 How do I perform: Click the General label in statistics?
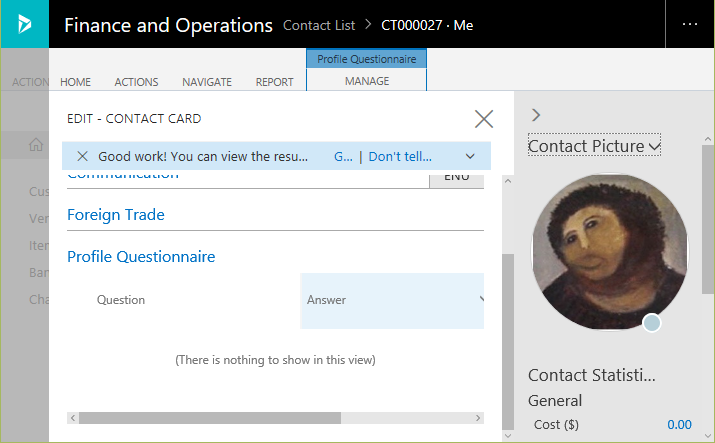coord(555,401)
